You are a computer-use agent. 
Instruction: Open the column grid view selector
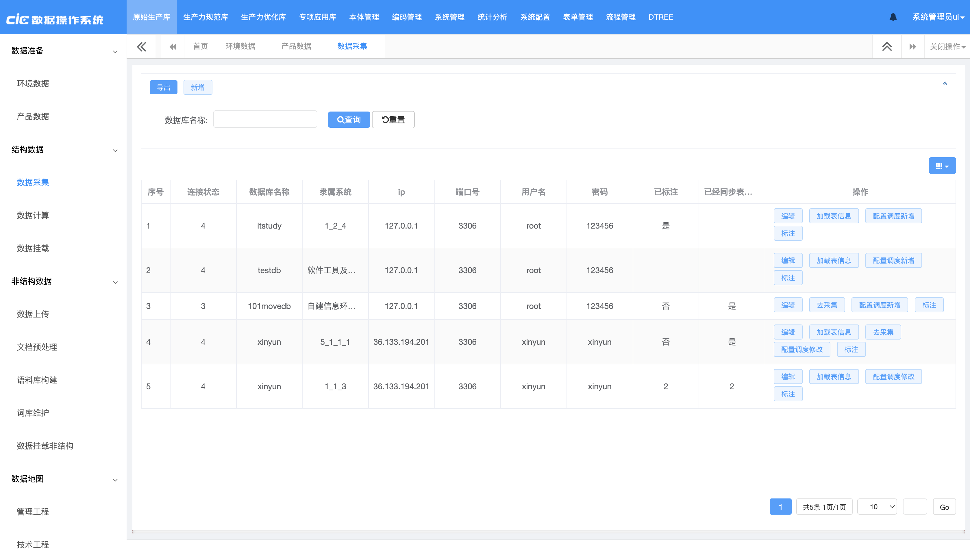[x=942, y=166]
